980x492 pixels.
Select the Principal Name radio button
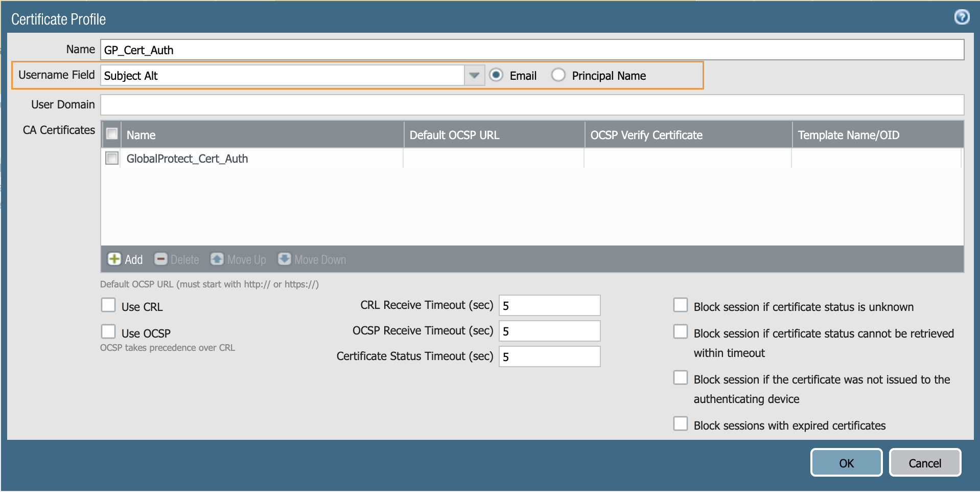[558, 75]
